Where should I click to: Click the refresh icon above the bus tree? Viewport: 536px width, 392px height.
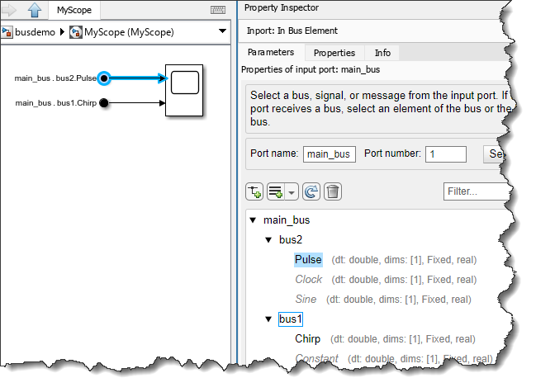tap(311, 192)
